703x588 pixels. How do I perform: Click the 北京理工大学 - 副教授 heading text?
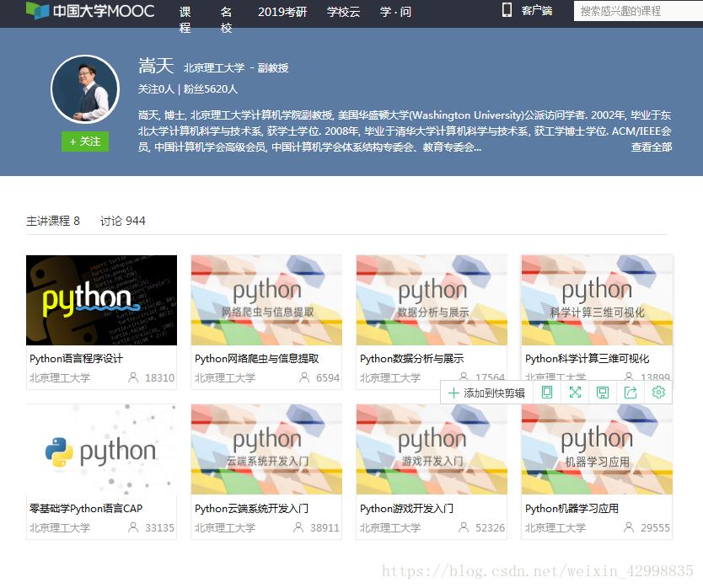click(x=236, y=67)
